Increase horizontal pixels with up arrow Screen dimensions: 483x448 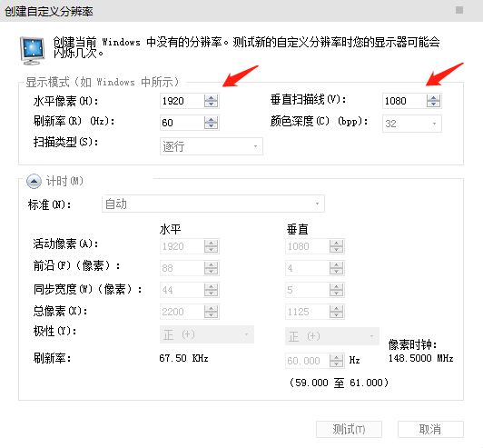click(x=211, y=98)
